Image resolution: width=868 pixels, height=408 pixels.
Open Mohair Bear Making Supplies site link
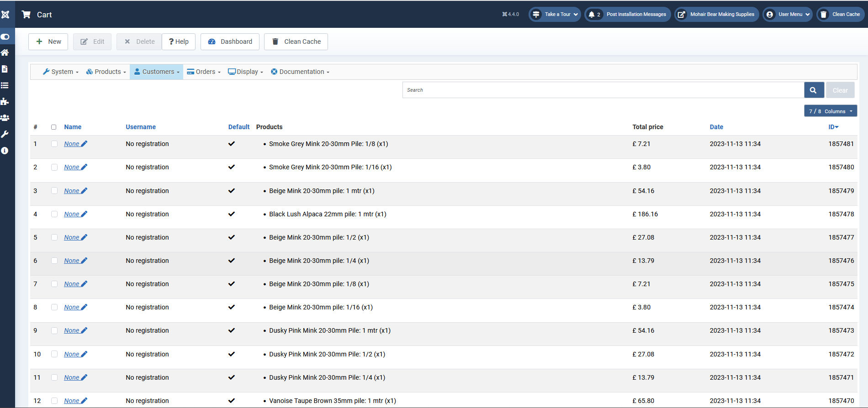click(x=717, y=15)
